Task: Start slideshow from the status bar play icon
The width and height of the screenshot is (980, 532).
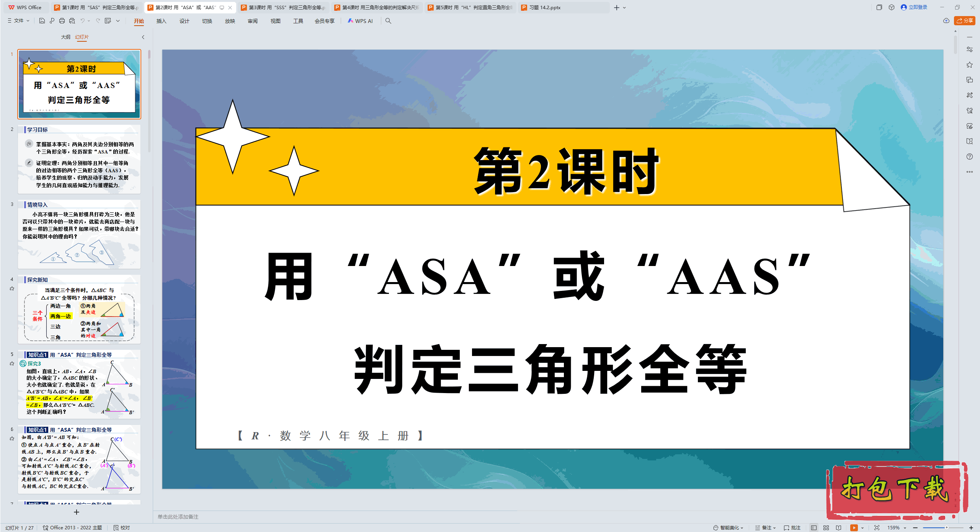Action: (854, 527)
